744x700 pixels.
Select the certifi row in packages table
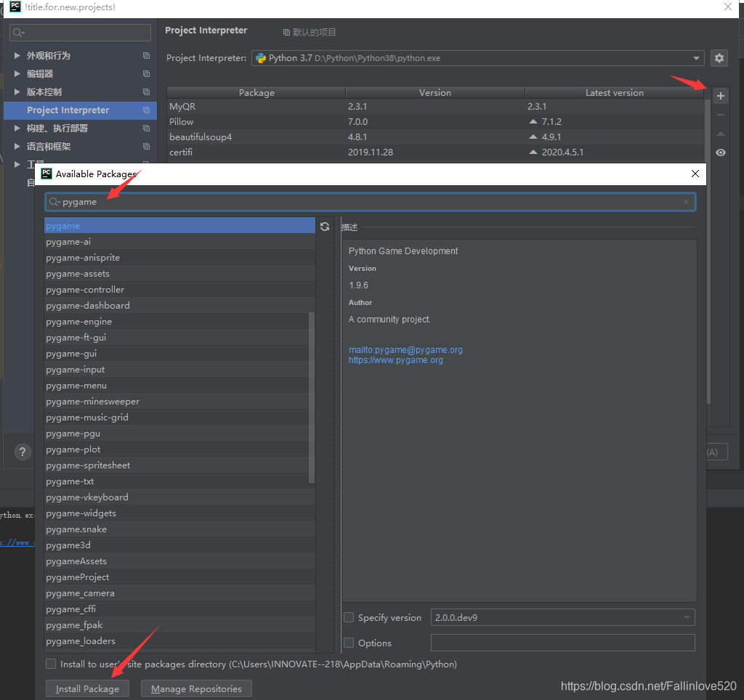tap(435, 152)
